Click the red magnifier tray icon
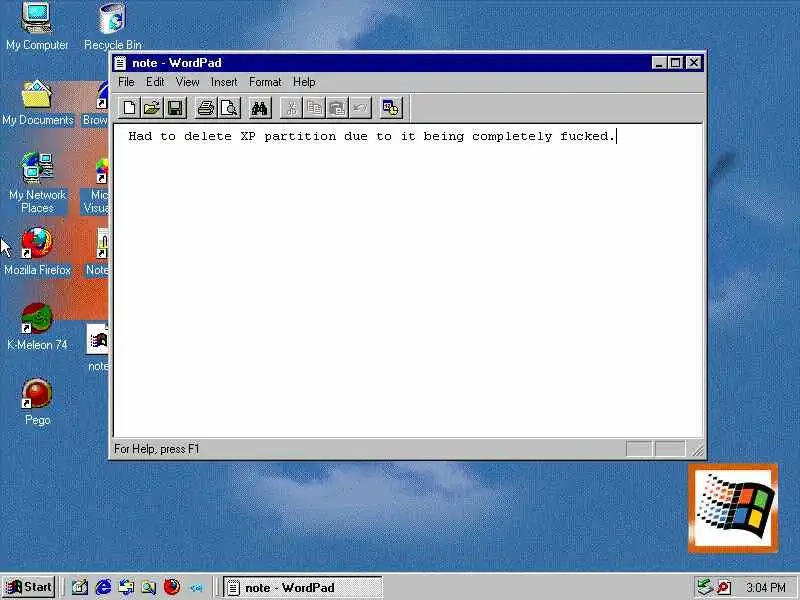Viewport: 800px width, 600px height. [x=724, y=587]
